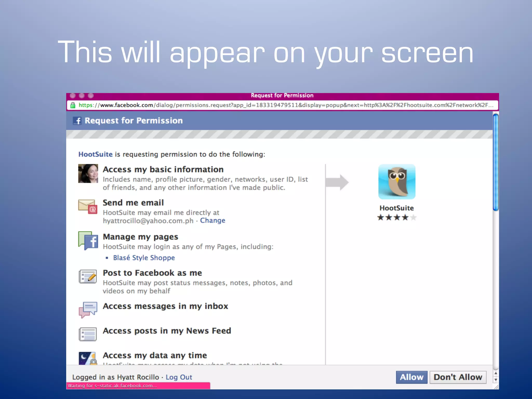The image size is (532, 399).
Task: Click 'Manage my pages' heading
Action: pos(141,237)
